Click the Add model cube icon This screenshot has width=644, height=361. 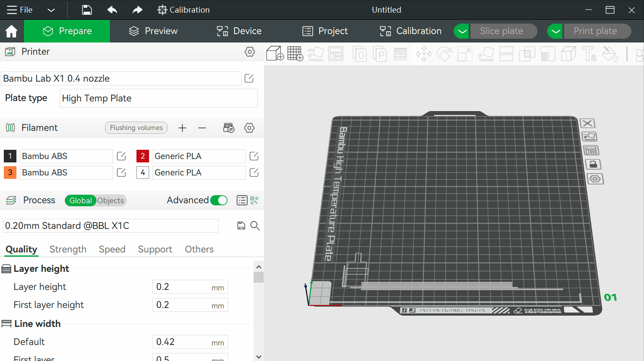pyautogui.click(x=275, y=54)
